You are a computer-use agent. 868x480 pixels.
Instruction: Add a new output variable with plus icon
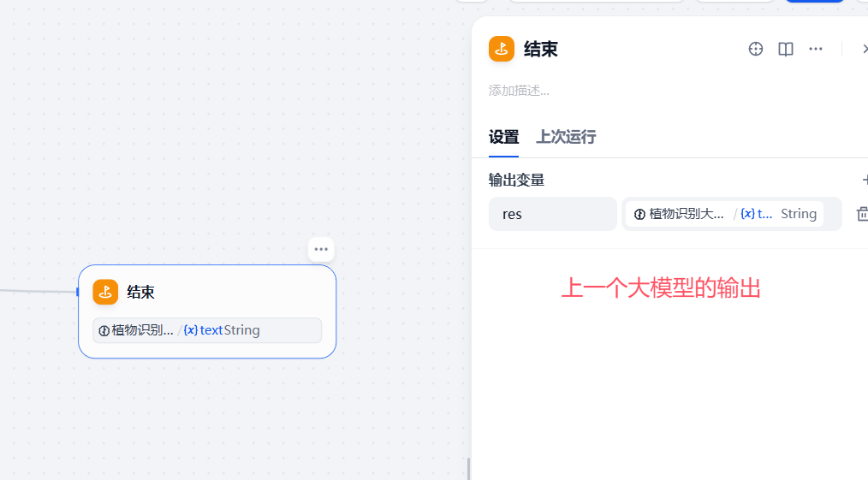(x=865, y=180)
